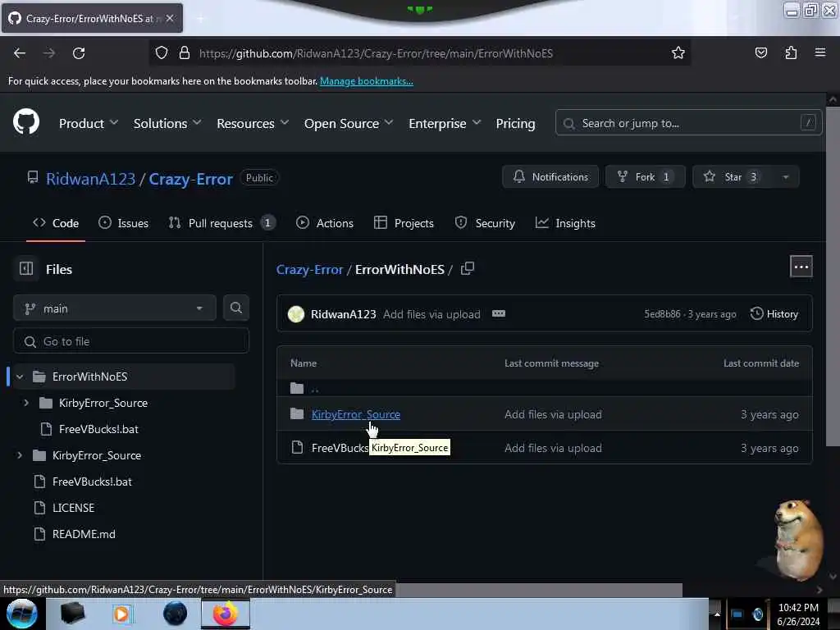This screenshot has height=630, width=840.
Task: Open commit 5ed8b86 link
Action: pos(662,314)
